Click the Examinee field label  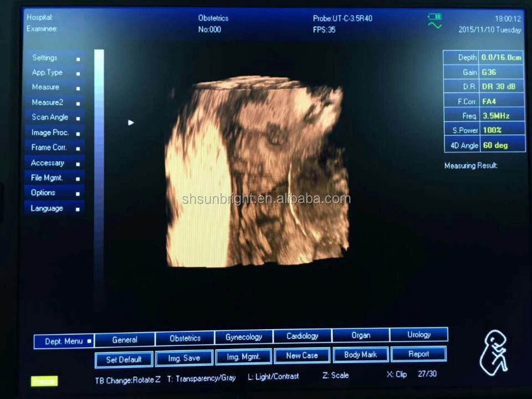42,28
